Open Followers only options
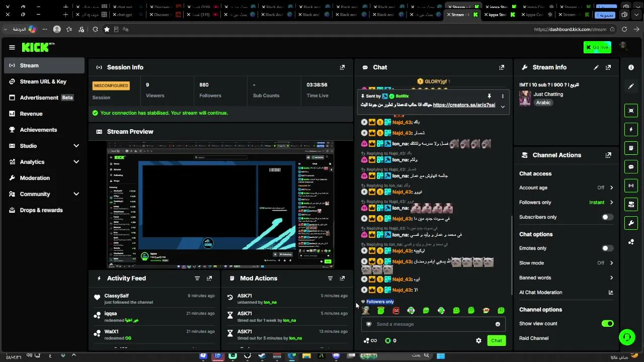 [566, 202]
